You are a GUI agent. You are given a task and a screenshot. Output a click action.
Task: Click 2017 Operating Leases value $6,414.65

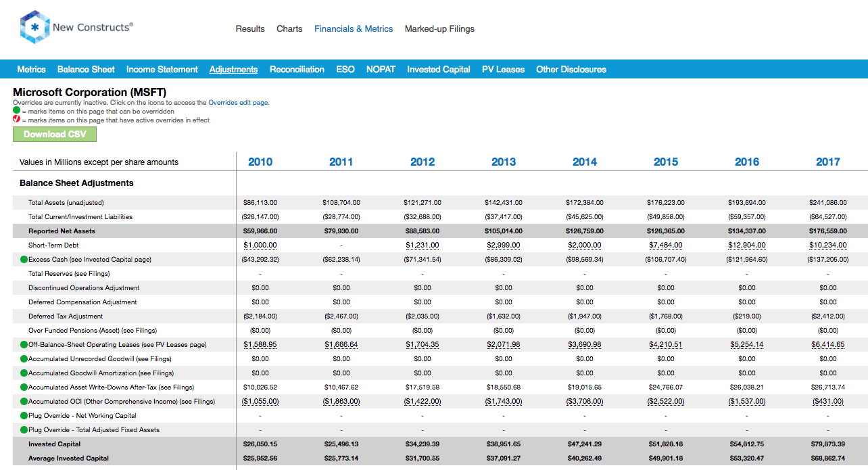tap(828, 344)
